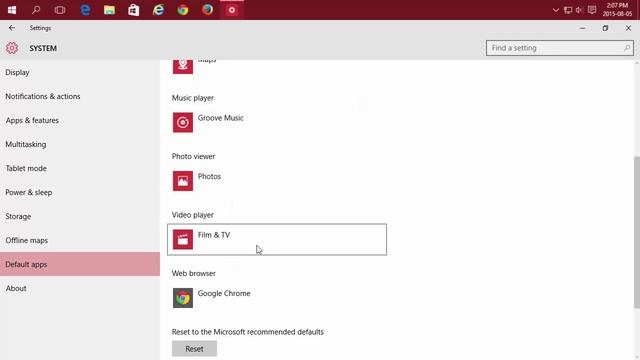Image resolution: width=640 pixels, height=360 pixels.
Task: Select Default apps in sidebar
Action: 80,264
